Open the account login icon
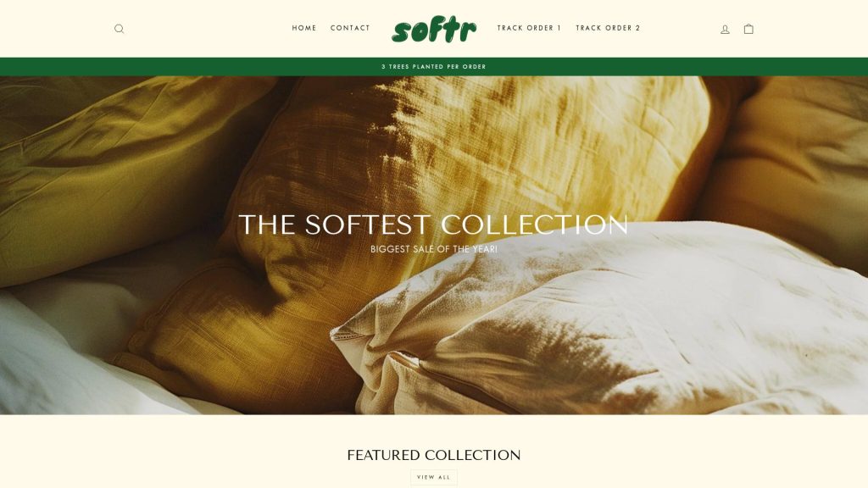This screenshot has height=488, width=868. [x=725, y=30]
